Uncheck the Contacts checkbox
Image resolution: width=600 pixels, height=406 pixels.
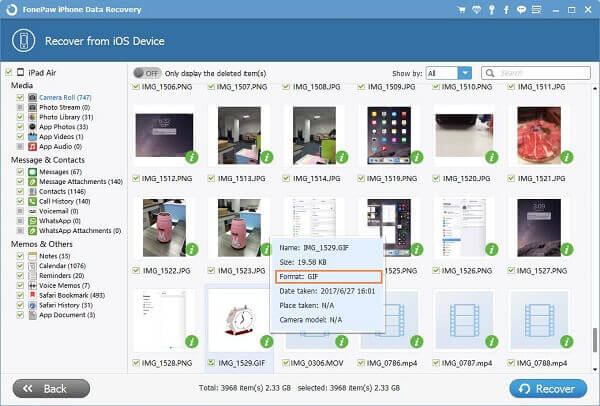pos(20,191)
